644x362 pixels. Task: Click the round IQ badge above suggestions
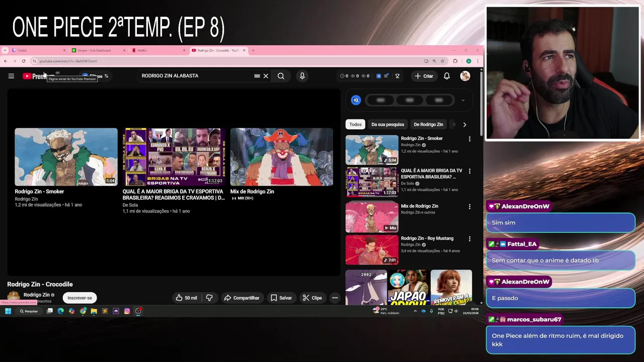(x=356, y=100)
